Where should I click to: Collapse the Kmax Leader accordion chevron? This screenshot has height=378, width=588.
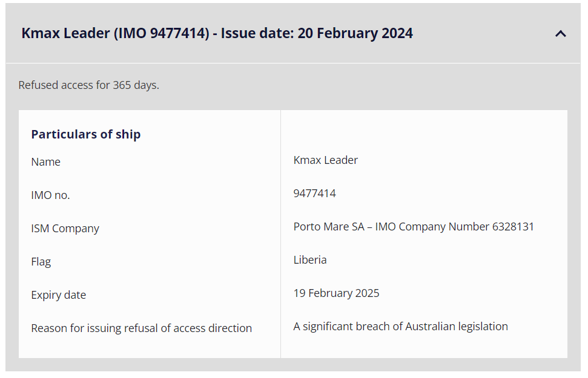coord(561,34)
